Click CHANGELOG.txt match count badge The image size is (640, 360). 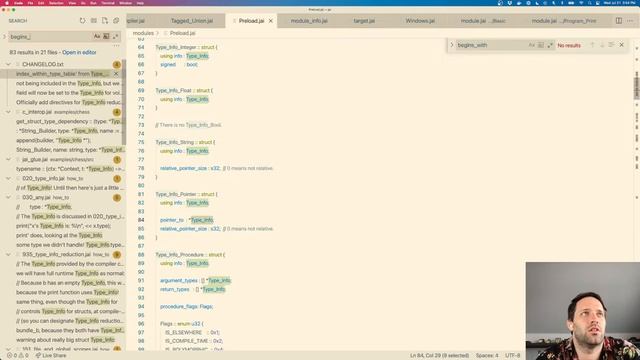pos(117,64)
